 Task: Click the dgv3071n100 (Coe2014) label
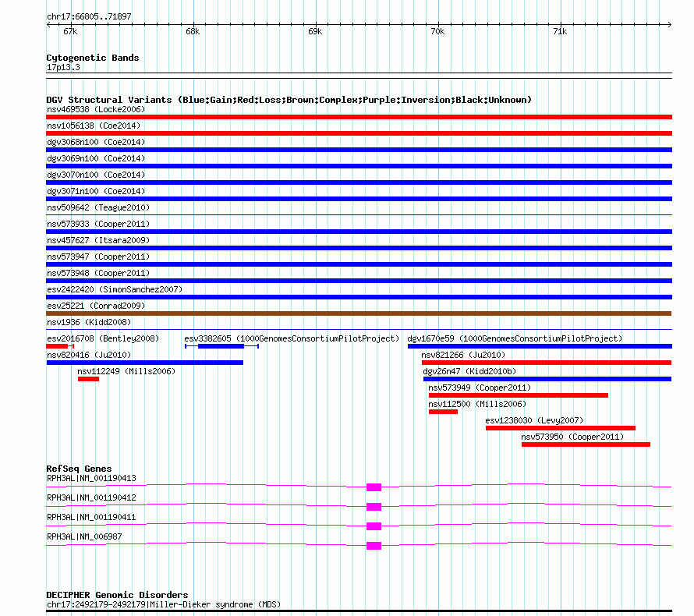pos(96,191)
